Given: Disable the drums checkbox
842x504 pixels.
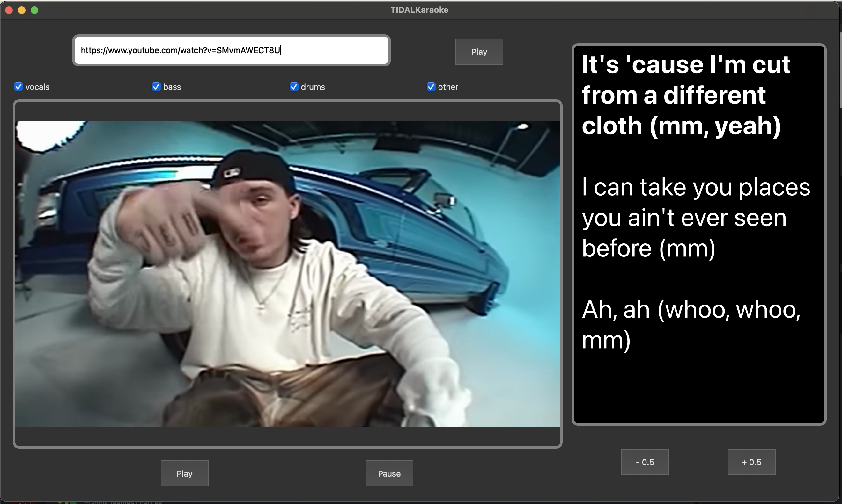Looking at the screenshot, I should click(294, 87).
